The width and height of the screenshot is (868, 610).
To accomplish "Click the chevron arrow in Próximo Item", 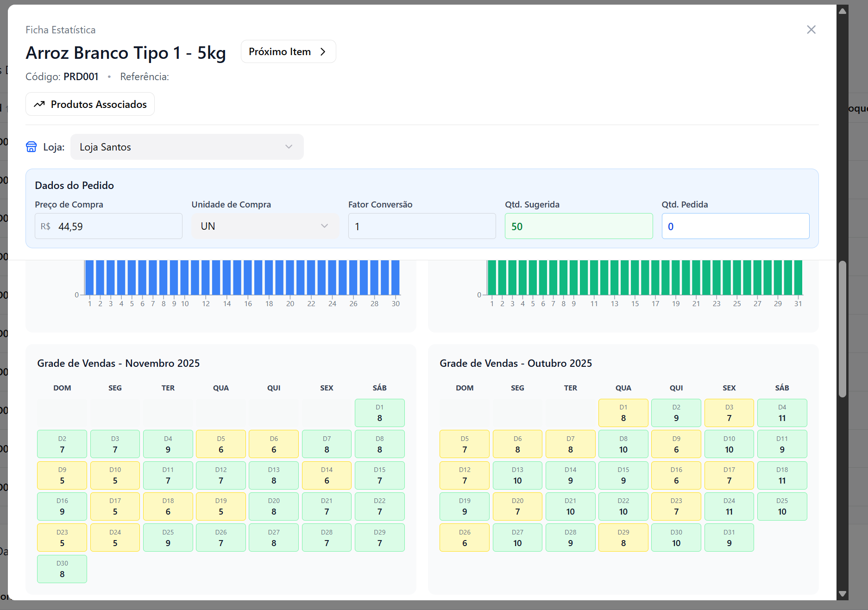I will click(323, 52).
